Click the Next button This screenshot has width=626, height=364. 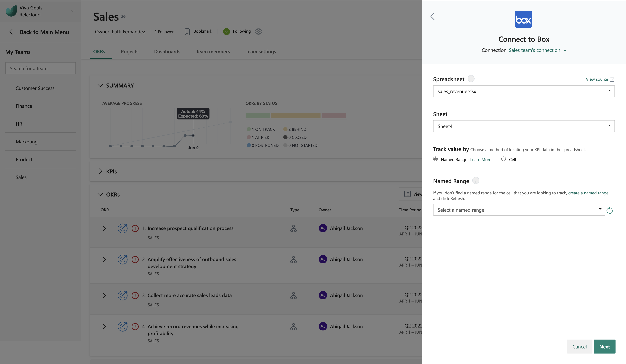(x=604, y=346)
